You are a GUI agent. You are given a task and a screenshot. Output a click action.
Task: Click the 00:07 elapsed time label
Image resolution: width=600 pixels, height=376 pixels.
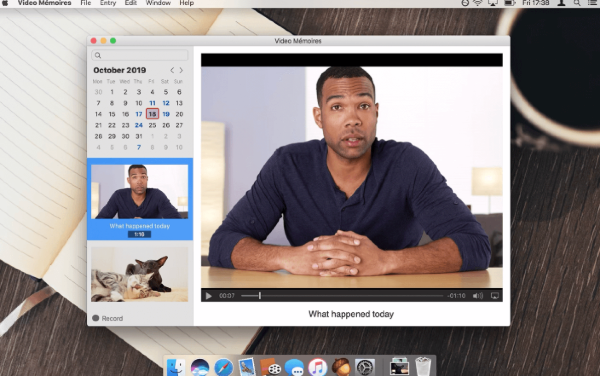coord(227,296)
